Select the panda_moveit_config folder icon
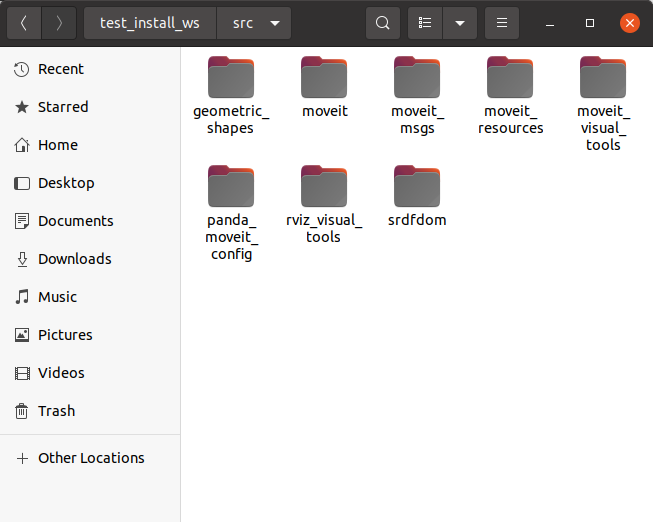 [x=231, y=186]
